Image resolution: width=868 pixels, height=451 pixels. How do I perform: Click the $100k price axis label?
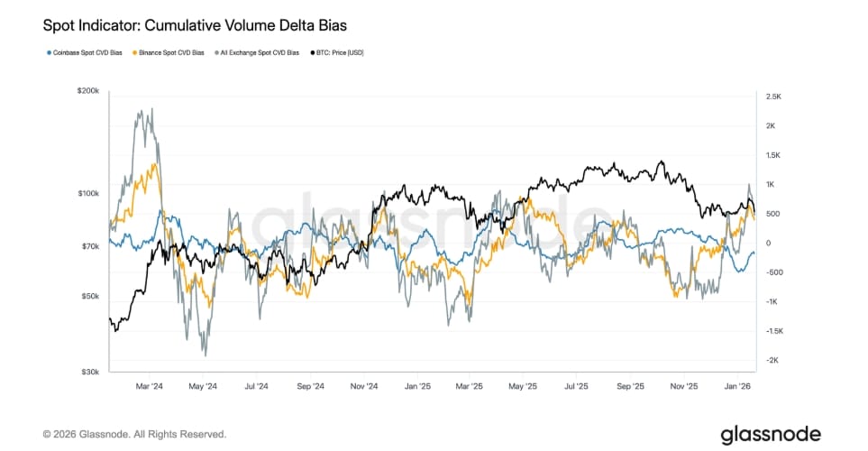pos(86,194)
